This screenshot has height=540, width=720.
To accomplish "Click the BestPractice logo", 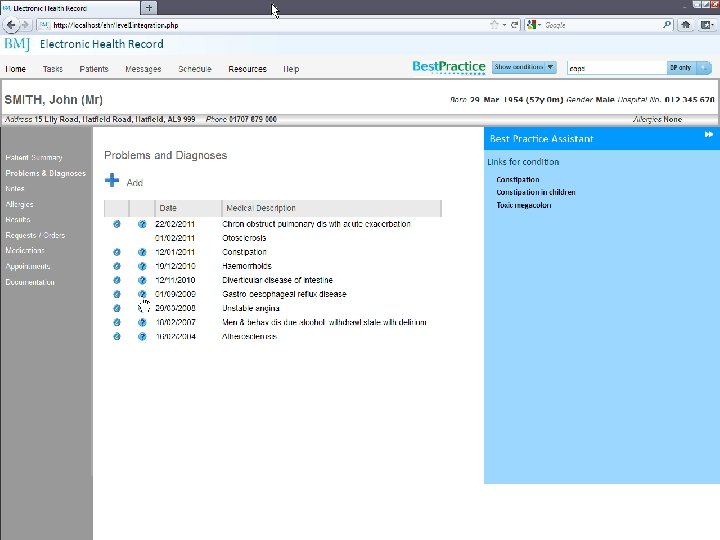I will (449, 67).
